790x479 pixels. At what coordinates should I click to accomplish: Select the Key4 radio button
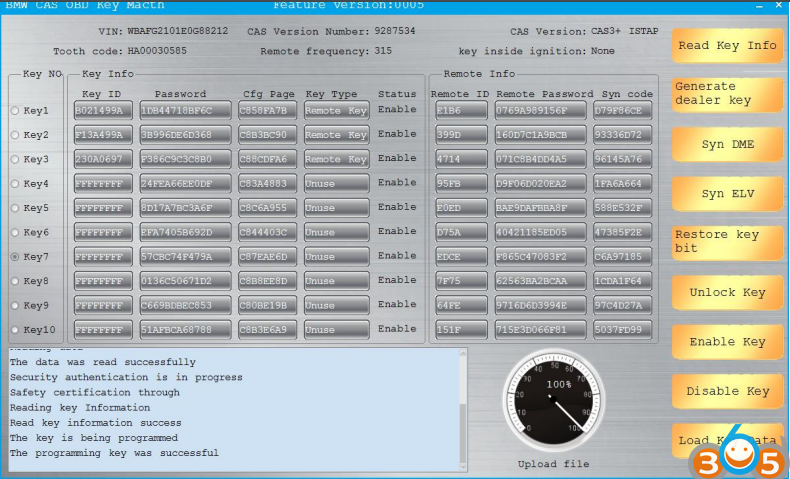(x=15, y=184)
